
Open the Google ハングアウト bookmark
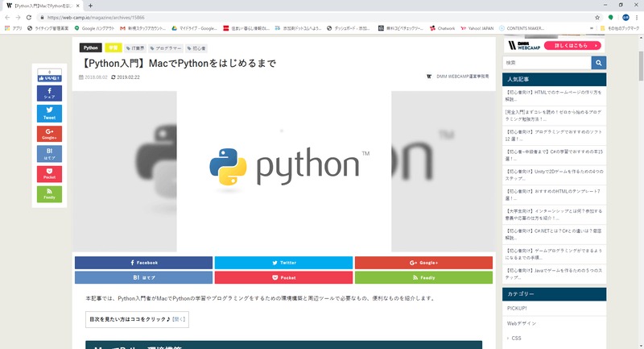pos(94,28)
